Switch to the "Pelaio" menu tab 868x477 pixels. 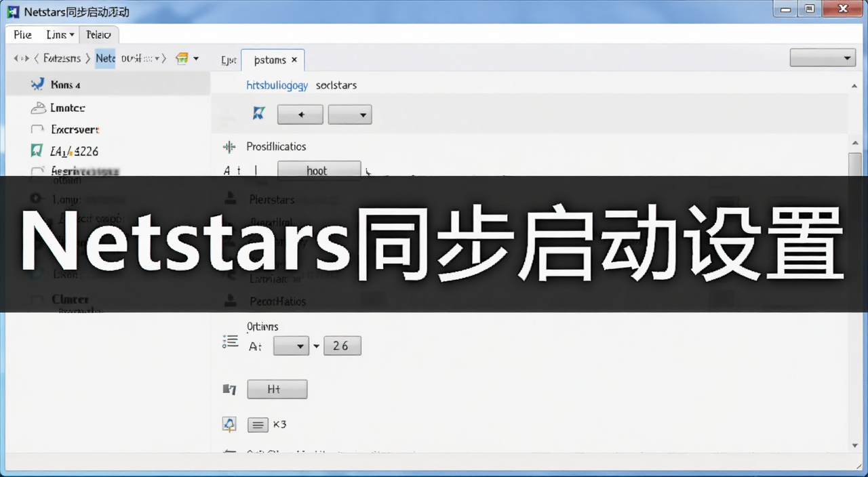(x=99, y=35)
